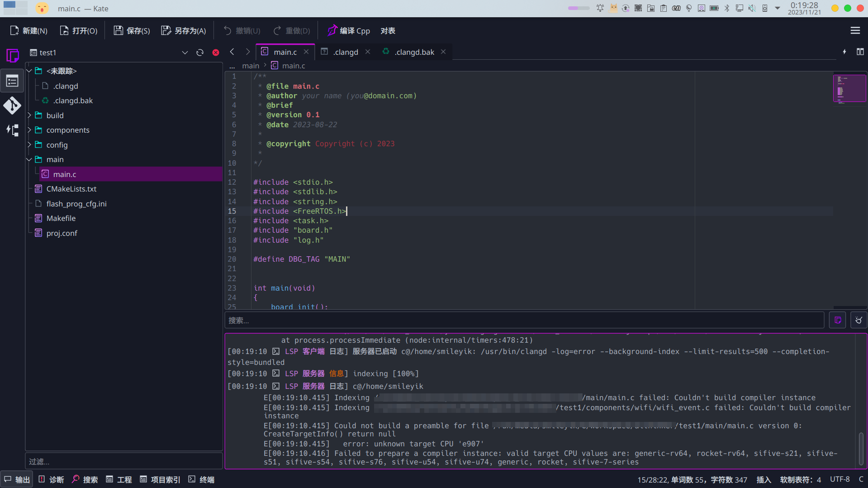Click the Redo (重做) button

(292, 31)
